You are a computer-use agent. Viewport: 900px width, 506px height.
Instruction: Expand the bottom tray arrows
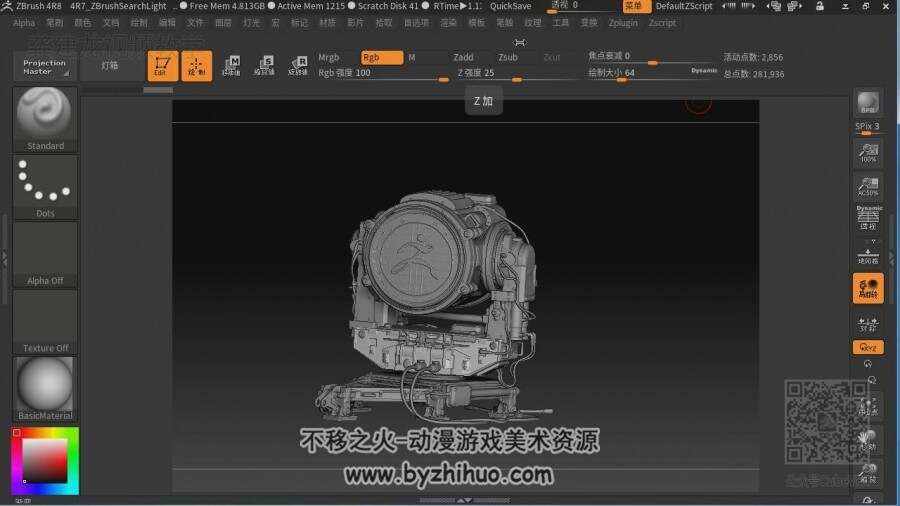coord(464,500)
